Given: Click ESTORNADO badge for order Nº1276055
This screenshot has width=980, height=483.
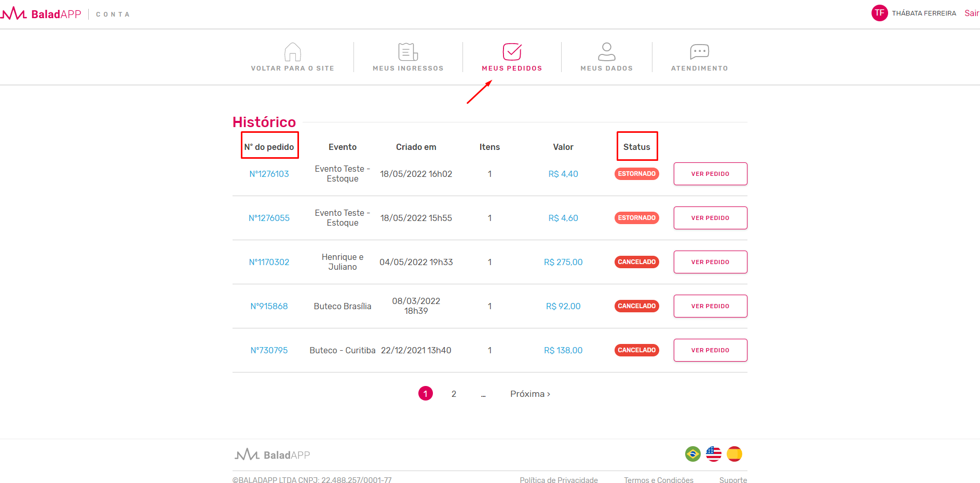Looking at the screenshot, I should [636, 218].
